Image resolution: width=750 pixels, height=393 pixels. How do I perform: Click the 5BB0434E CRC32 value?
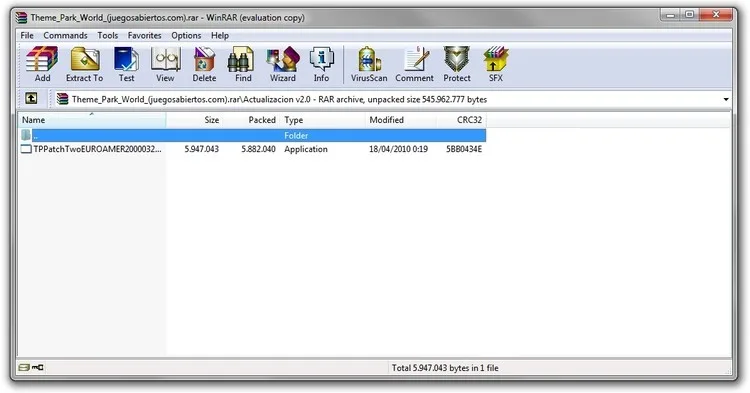(464, 149)
